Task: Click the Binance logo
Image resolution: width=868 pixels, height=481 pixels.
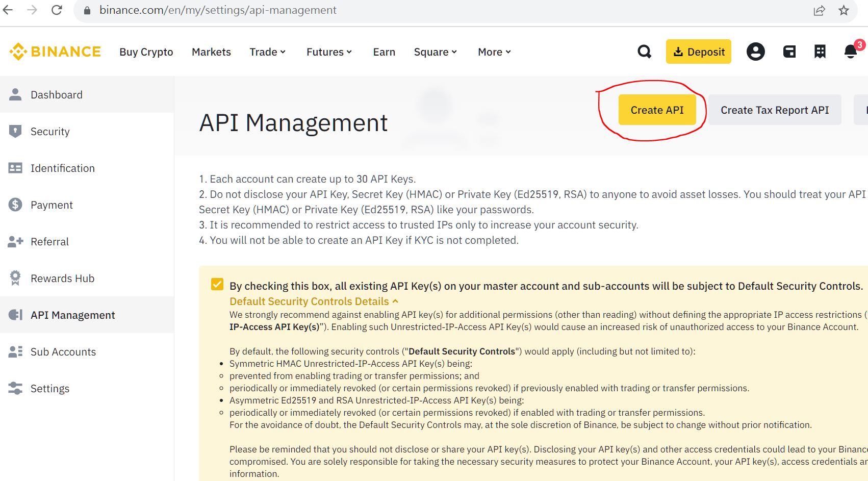Action: coord(55,52)
